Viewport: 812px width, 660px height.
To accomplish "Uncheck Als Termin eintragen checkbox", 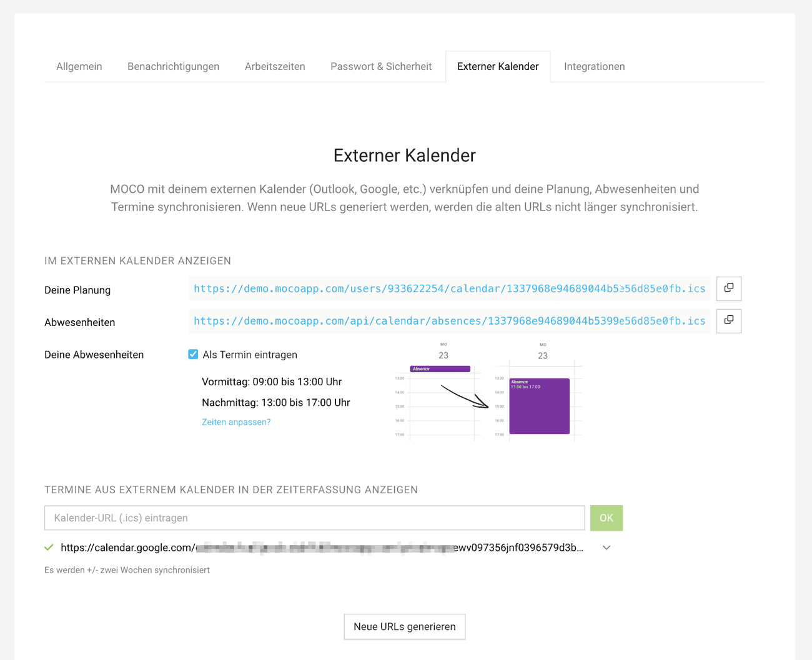I will pos(194,354).
